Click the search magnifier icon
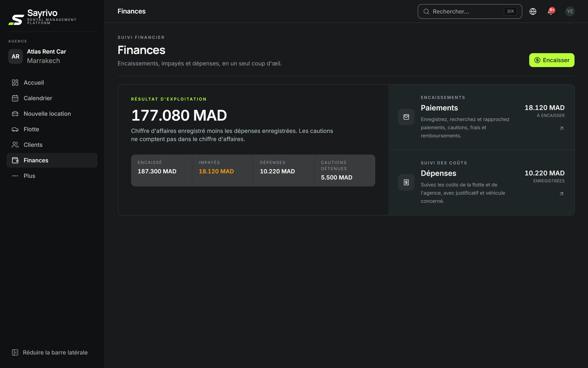588x368 pixels. [x=426, y=11]
